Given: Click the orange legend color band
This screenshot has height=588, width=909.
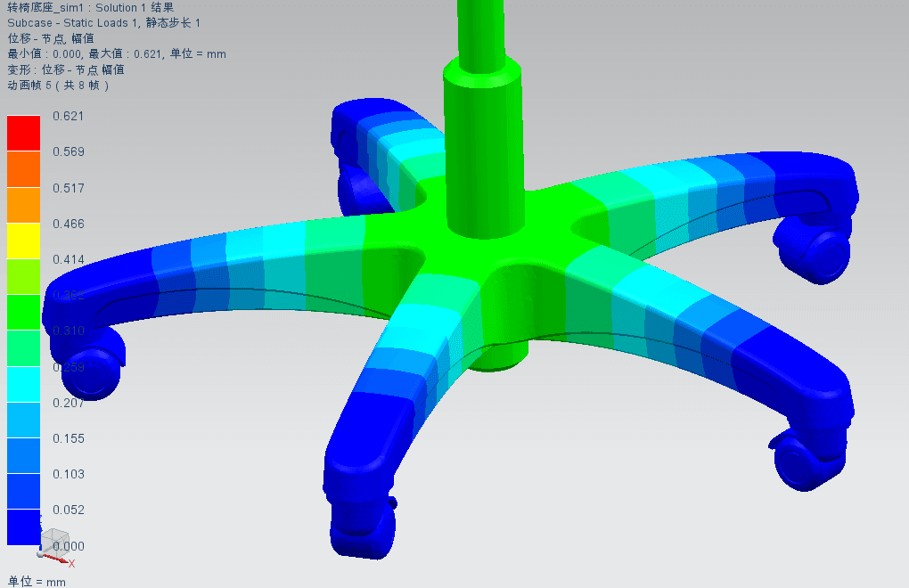Looking at the screenshot, I should point(24,205).
